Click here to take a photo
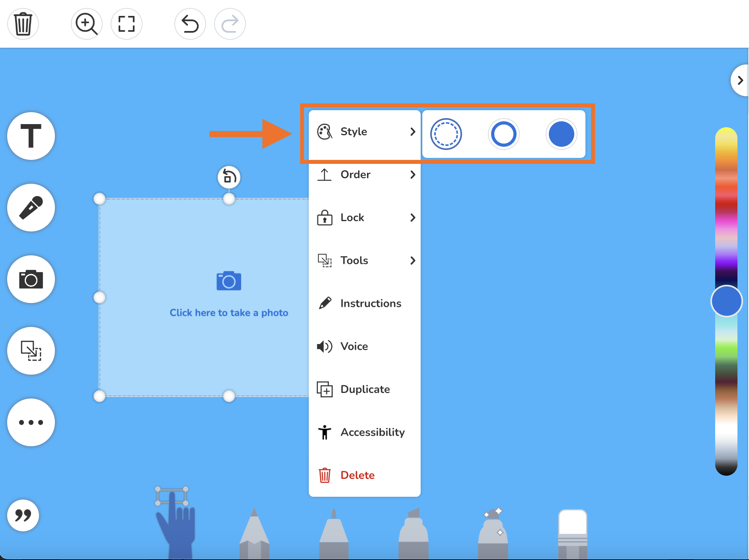Viewport: 749px width, 560px height. click(229, 312)
